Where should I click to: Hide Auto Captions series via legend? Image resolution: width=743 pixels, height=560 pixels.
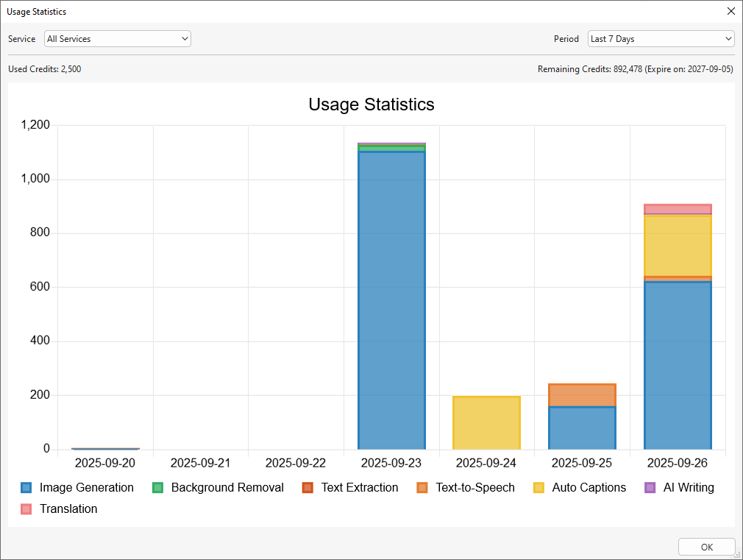coord(538,488)
